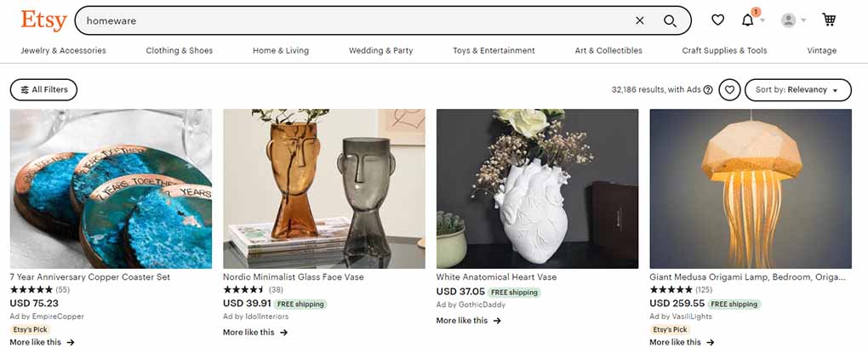Open favorites via the heart icon in the header
This screenshot has width=868, height=353.
[x=717, y=20]
